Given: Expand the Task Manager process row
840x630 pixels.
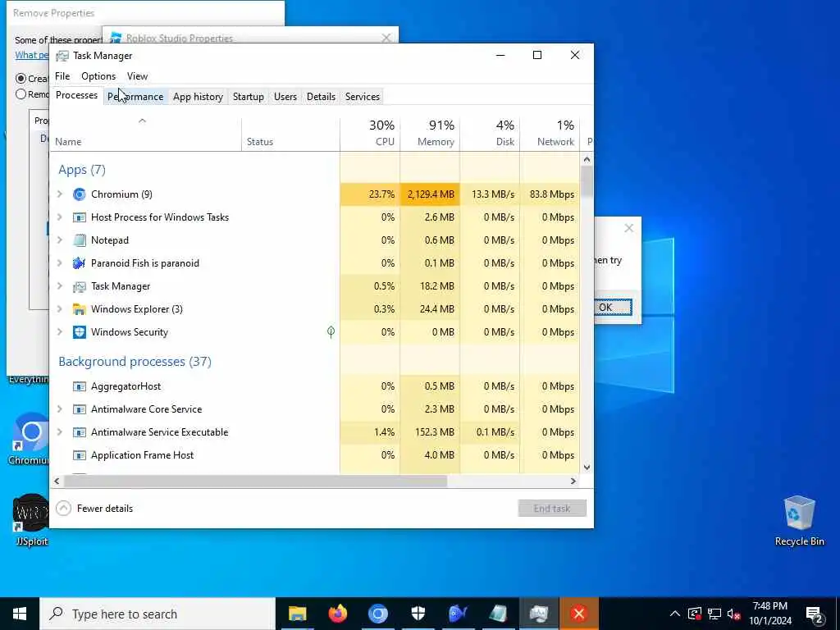Looking at the screenshot, I should [60, 286].
